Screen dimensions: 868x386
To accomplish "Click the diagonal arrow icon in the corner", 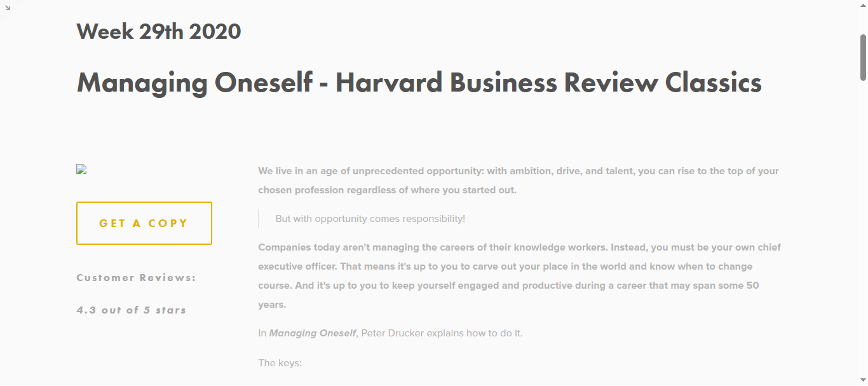I will tap(8, 8).
